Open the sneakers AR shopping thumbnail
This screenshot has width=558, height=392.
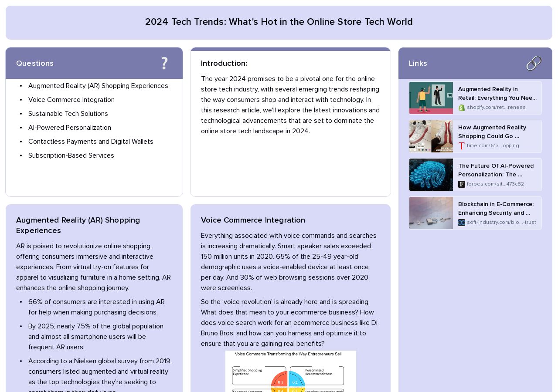(x=431, y=136)
